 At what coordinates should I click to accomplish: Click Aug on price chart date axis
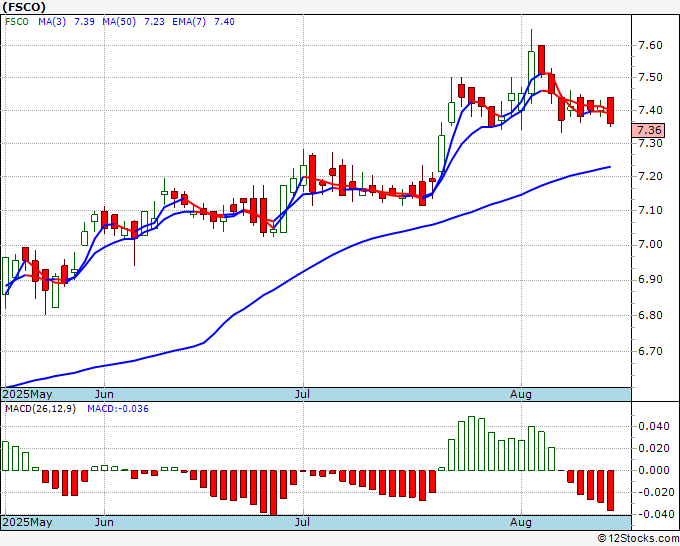[x=520, y=394]
